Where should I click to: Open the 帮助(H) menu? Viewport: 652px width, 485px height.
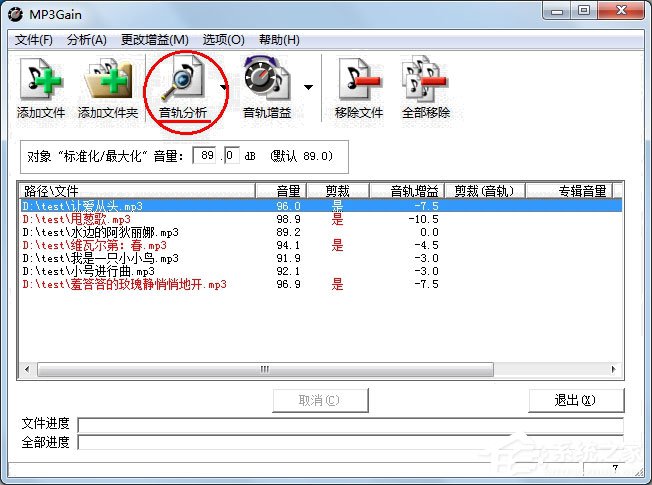(279, 40)
